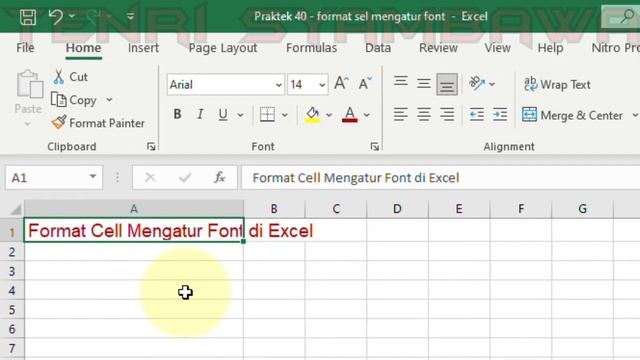Click the Arial font name box
Screen dimensions: 640x360
click(x=220, y=84)
